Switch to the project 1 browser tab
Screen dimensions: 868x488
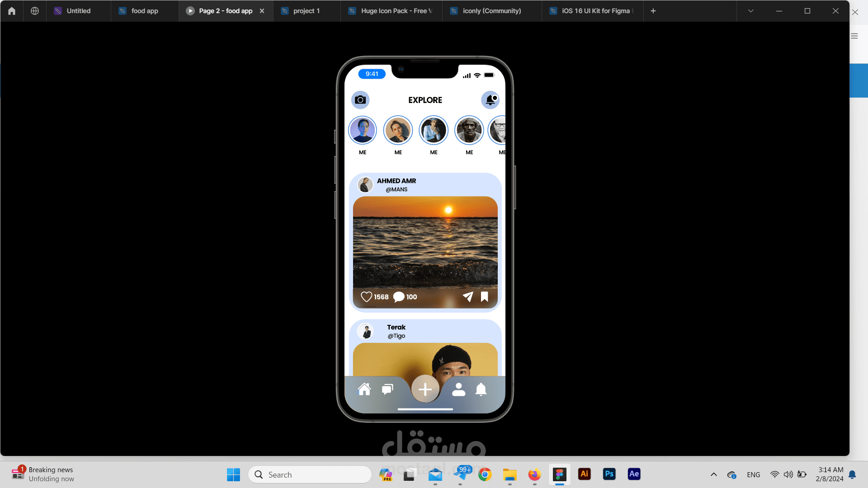(306, 10)
